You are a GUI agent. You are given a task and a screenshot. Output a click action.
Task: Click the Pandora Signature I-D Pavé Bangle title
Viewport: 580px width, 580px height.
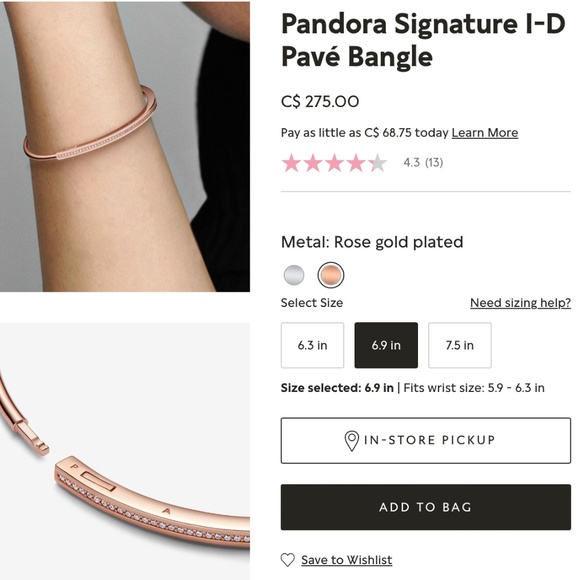(x=423, y=40)
